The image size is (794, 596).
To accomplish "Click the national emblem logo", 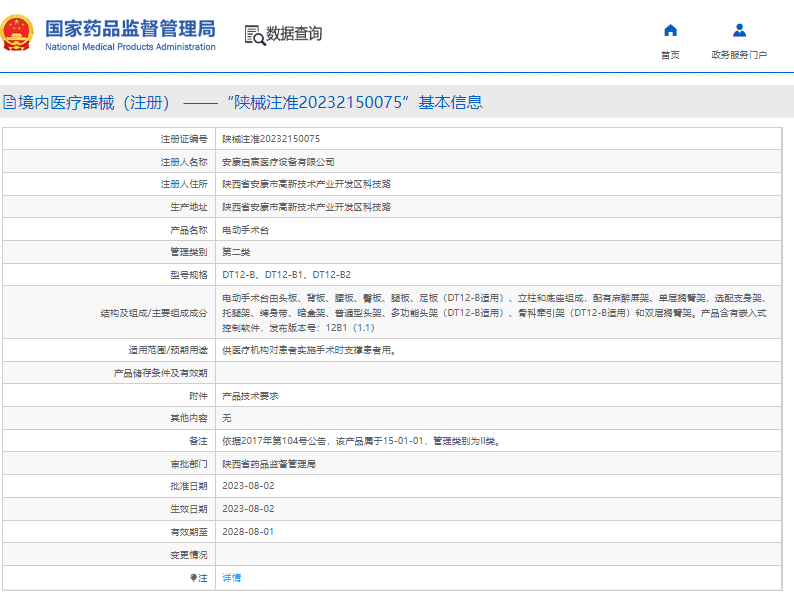I will point(17,33).
